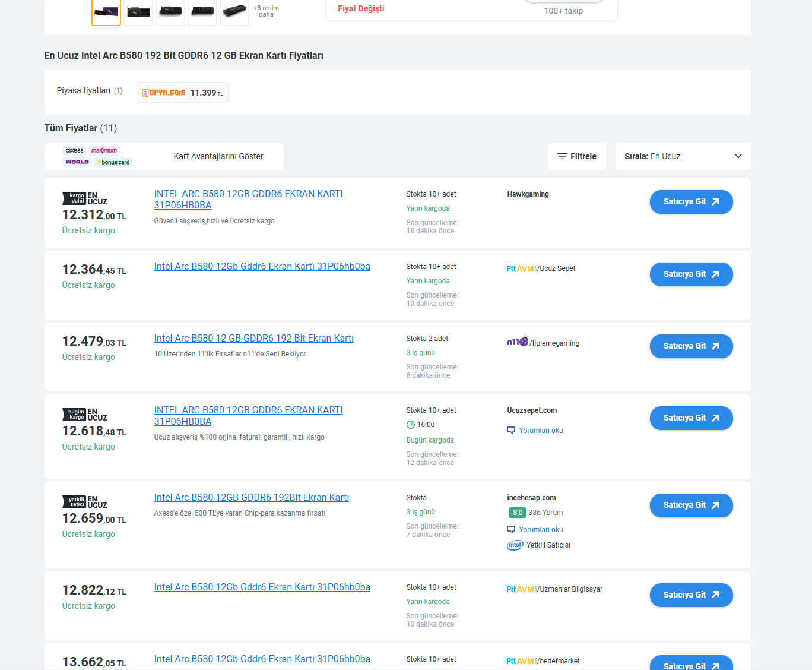812x670 pixels.
Task: Click the "Stokta 2 adet" stock text
Action: click(427, 339)
